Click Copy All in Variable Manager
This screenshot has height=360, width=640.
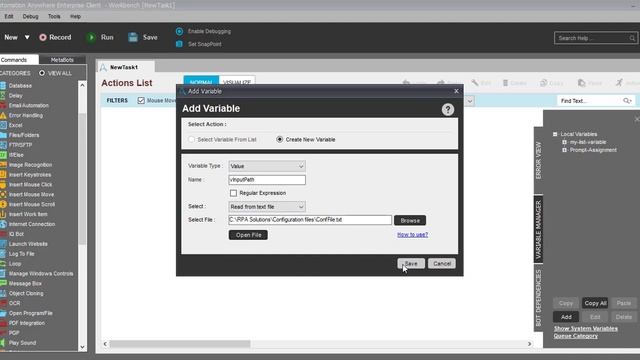pyautogui.click(x=595, y=303)
